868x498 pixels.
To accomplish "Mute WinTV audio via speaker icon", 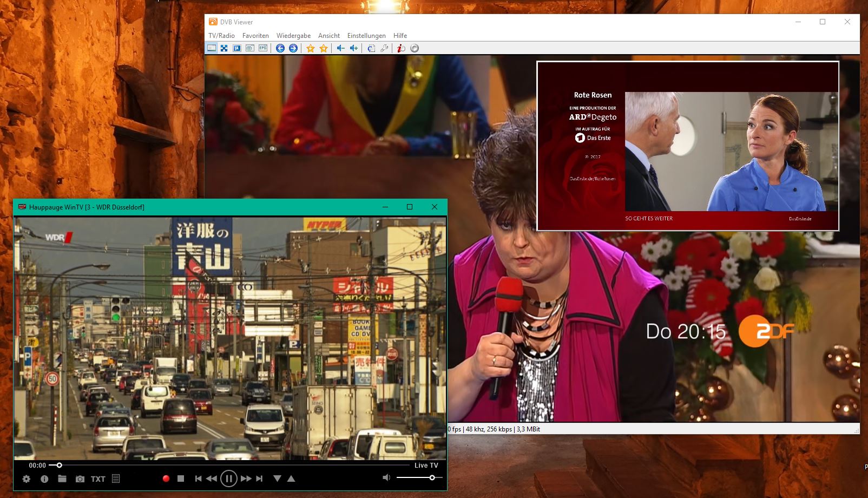I will [386, 477].
